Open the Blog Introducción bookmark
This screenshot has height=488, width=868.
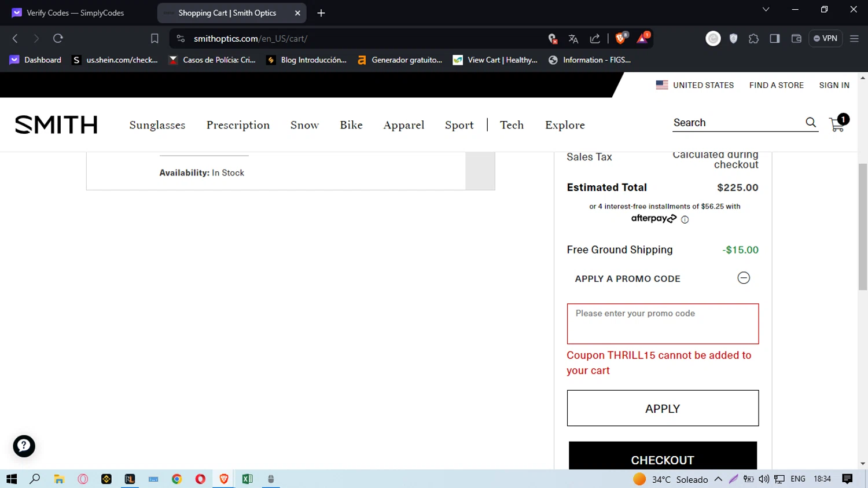click(x=306, y=60)
